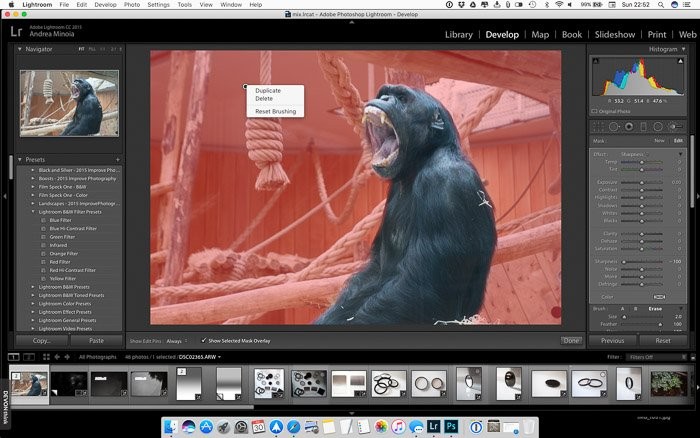The height and width of the screenshot is (438, 700).
Task: Expand Lightroom Color Presets folder
Action: tap(33, 304)
